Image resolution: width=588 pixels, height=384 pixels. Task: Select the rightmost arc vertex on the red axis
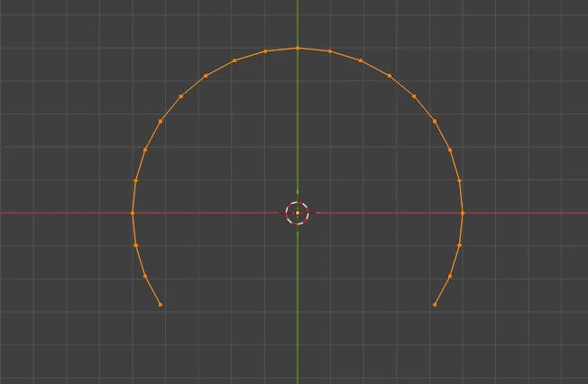463,213
